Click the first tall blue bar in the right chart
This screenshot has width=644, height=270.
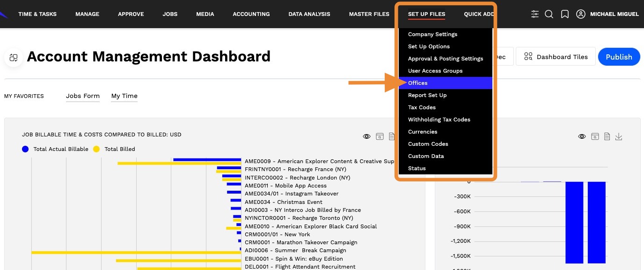574,223
